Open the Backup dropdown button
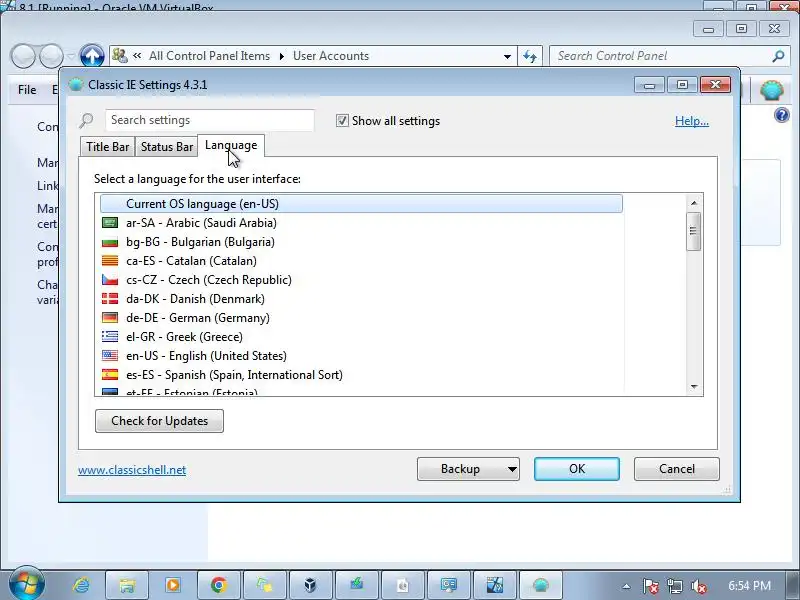Screen dimensions: 800x600 (x=468, y=469)
